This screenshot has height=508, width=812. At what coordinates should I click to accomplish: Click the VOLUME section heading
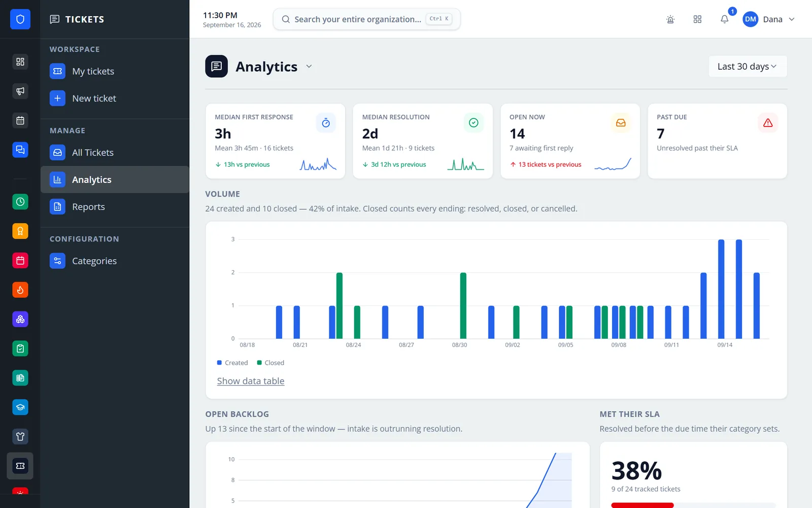click(x=223, y=194)
